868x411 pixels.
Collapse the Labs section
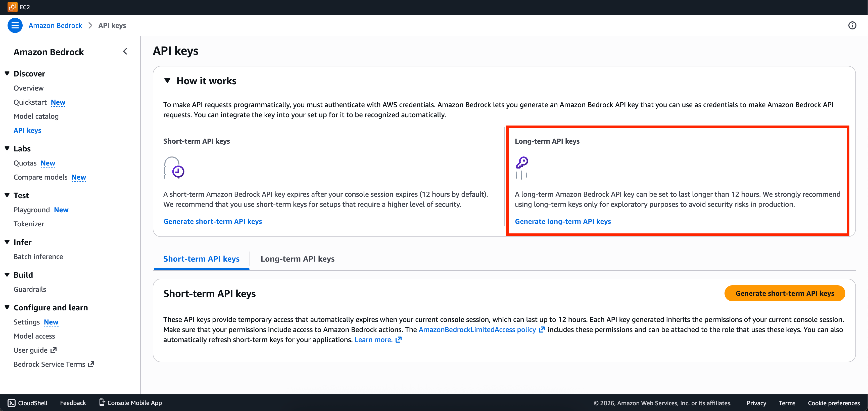pyautogui.click(x=7, y=148)
